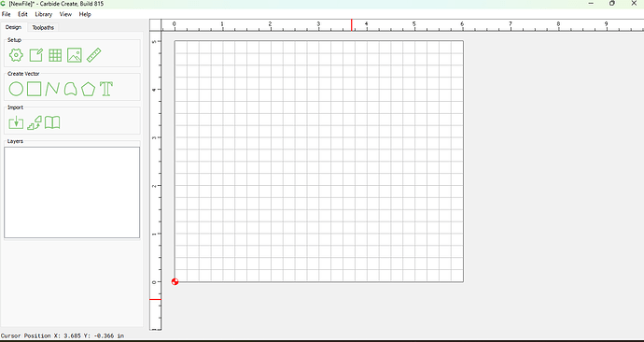644x342 pixels.
Task: Click the Cursor Position status text
Action: (63, 335)
